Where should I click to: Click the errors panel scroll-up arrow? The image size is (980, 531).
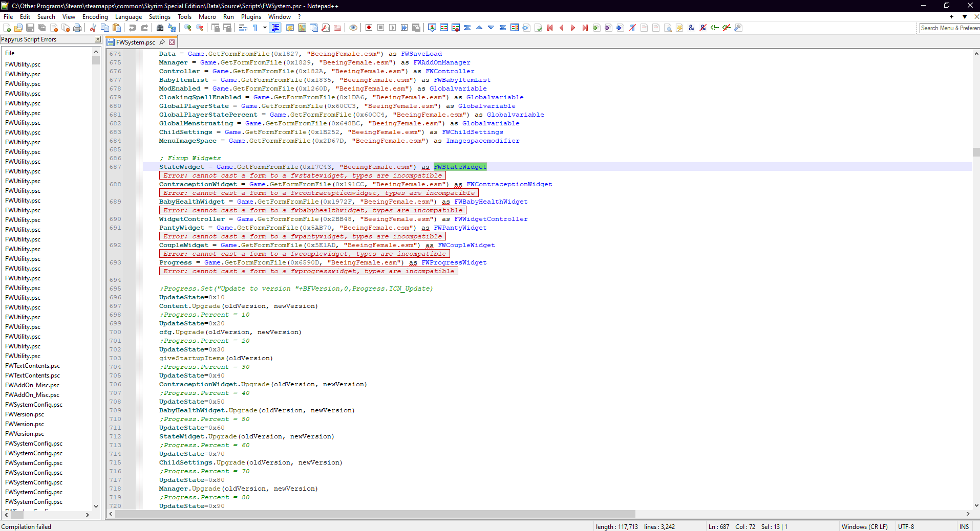(x=96, y=52)
